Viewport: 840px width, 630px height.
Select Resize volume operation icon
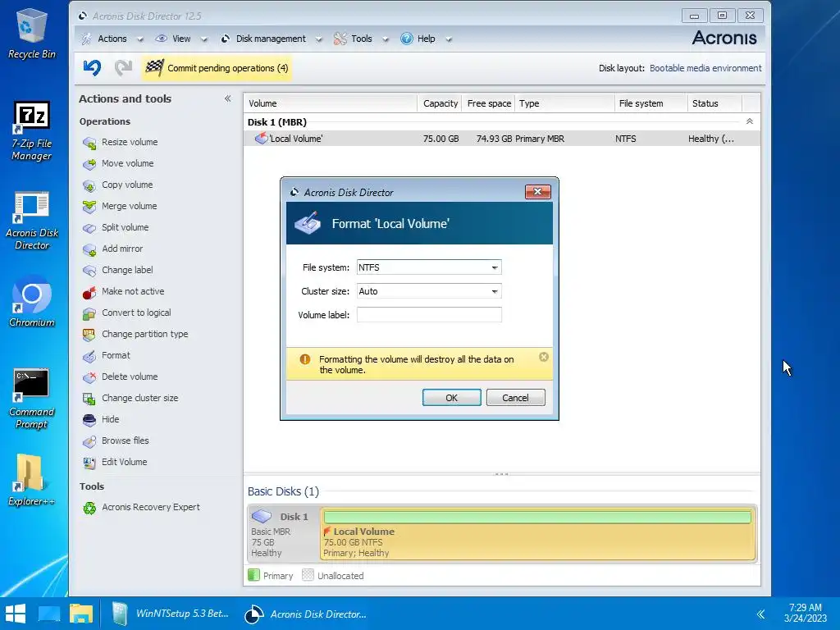coord(89,143)
